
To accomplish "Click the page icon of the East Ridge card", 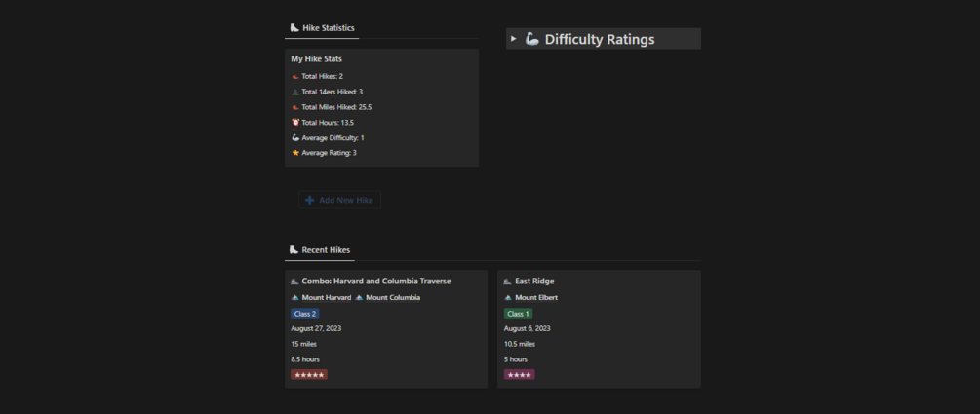I will [507, 282].
